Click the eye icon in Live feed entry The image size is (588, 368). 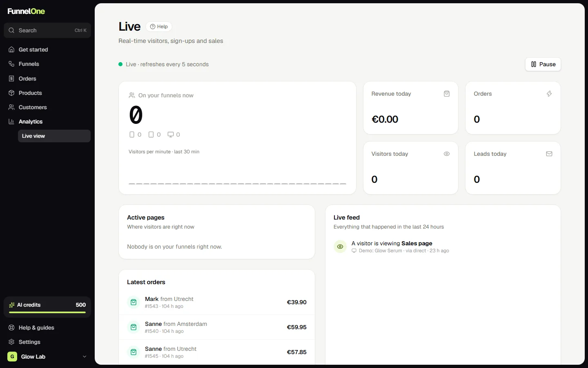coord(340,247)
